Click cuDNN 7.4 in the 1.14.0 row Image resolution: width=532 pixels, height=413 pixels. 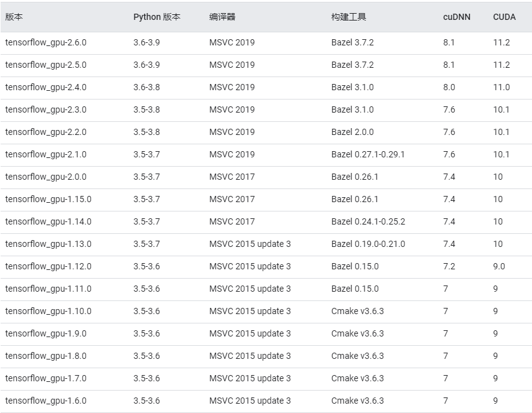coord(449,221)
